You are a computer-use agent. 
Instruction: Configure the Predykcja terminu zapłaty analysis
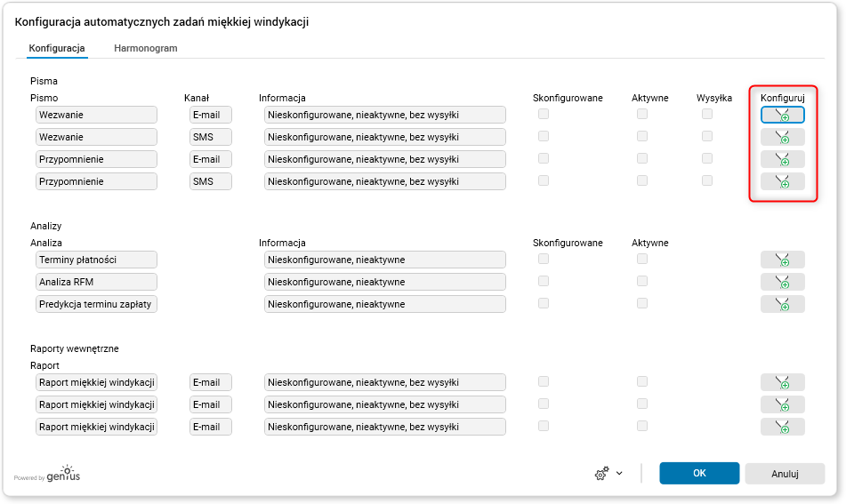(x=782, y=304)
